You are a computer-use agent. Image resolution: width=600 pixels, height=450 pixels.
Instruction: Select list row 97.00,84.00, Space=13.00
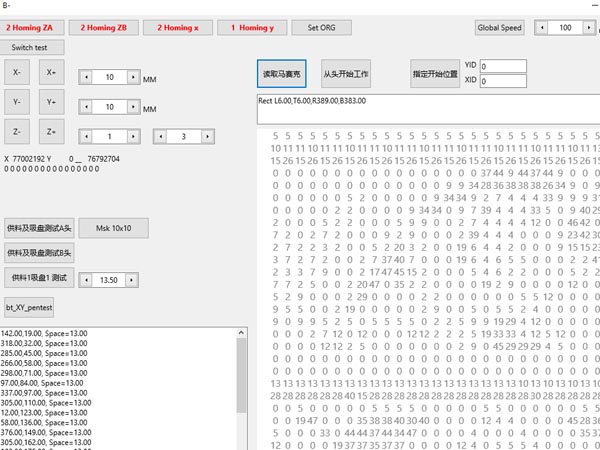click(42, 383)
